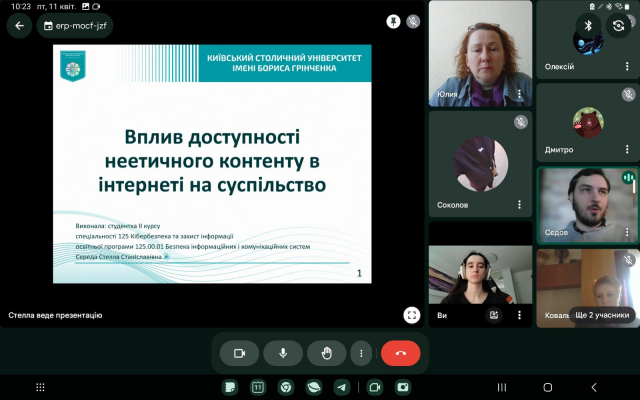Switch camera with the rotate icon
The width and height of the screenshot is (640, 400).
pyautogui.click(x=619, y=26)
